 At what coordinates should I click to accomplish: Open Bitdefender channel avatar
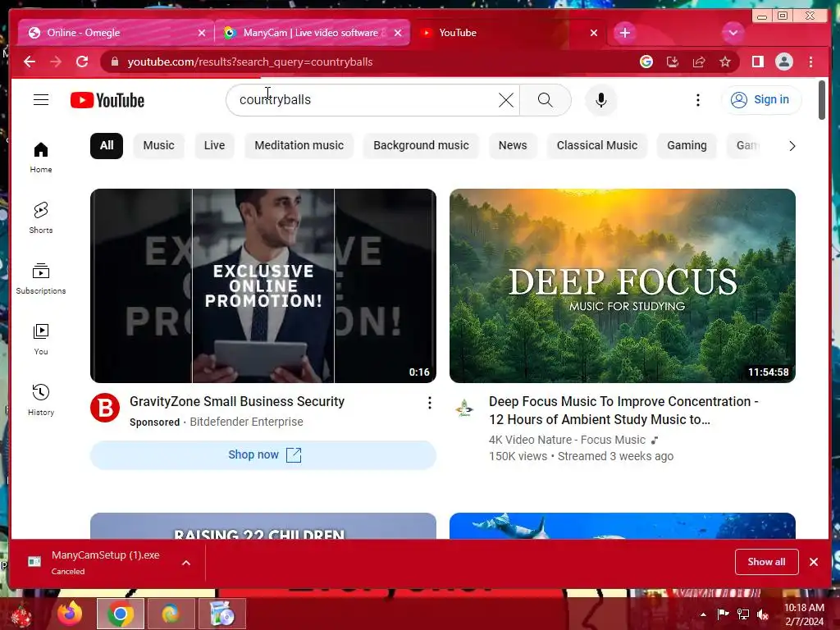click(x=105, y=409)
